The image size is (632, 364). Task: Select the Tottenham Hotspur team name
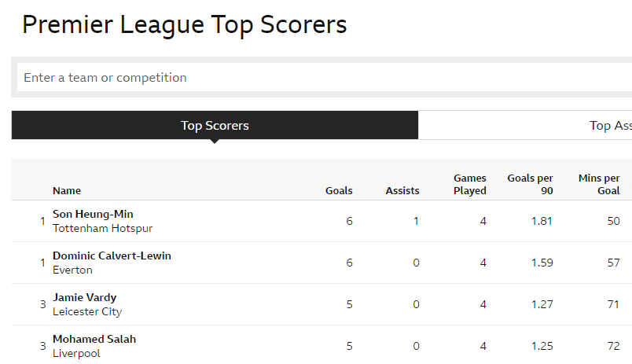tap(103, 229)
